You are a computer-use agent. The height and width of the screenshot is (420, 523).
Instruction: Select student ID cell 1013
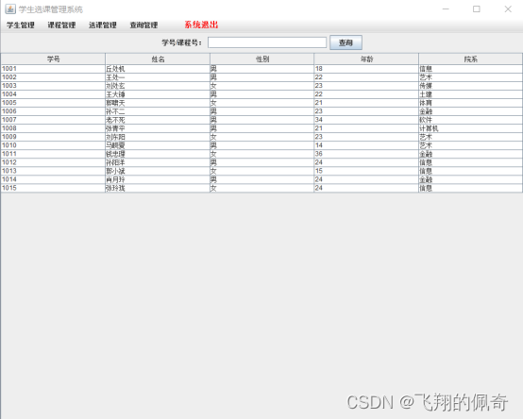53,171
